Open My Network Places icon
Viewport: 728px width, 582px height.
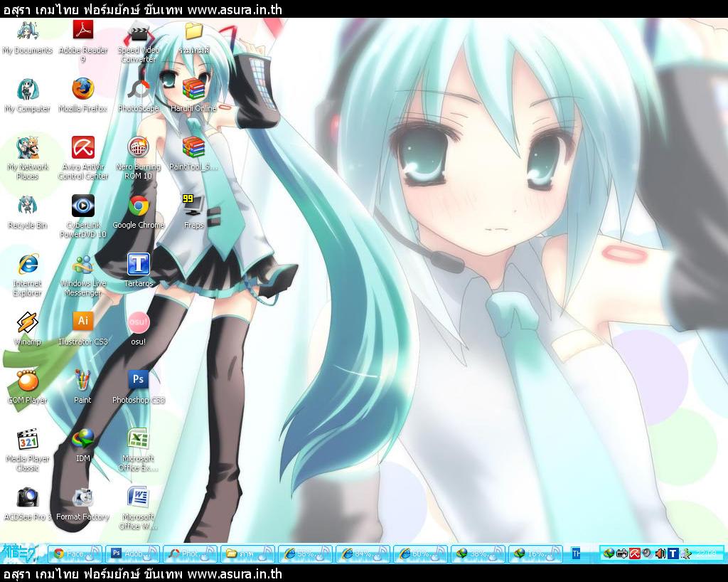click(28, 159)
